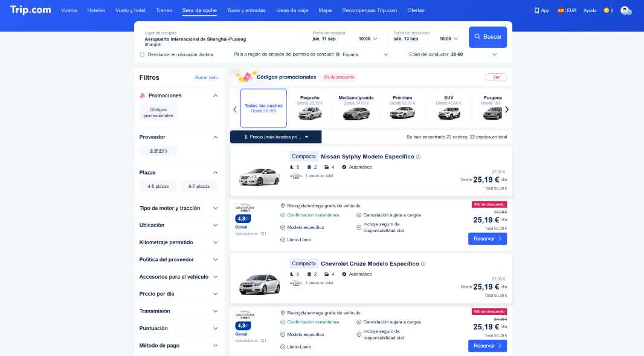644x356 pixels.
Task: Collapse the Proveedor filter section
Action: coord(215,137)
